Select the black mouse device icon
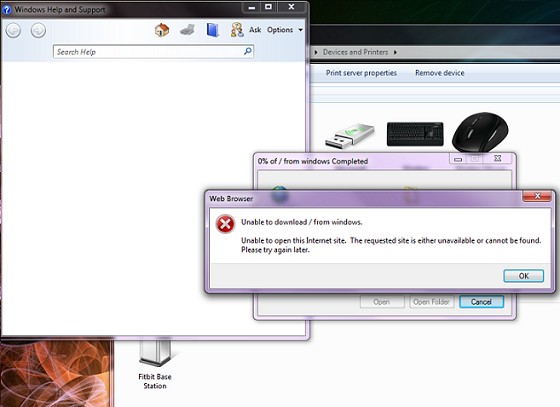 click(x=480, y=132)
